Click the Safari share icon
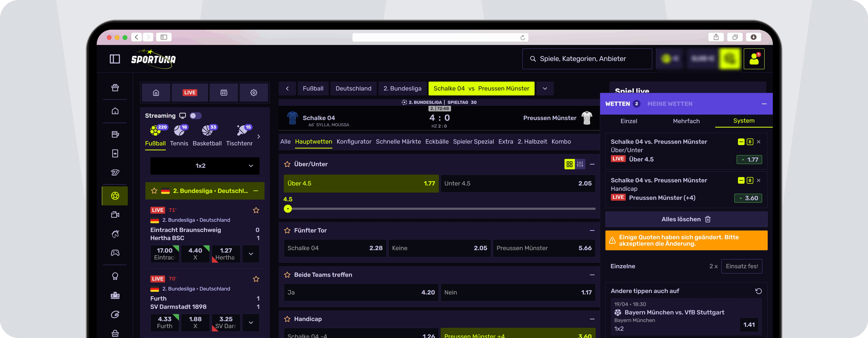 click(716, 37)
